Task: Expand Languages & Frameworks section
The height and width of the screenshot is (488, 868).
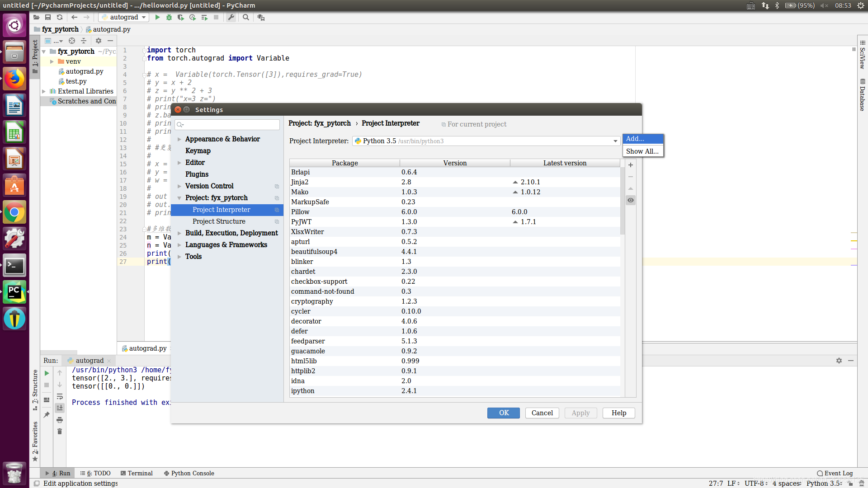Action: pyautogui.click(x=179, y=245)
